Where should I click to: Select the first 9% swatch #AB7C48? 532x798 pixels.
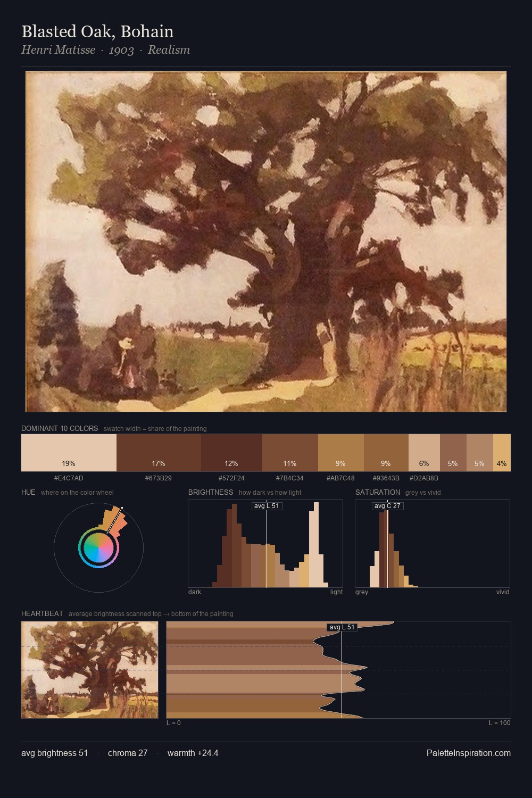point(341,453)
